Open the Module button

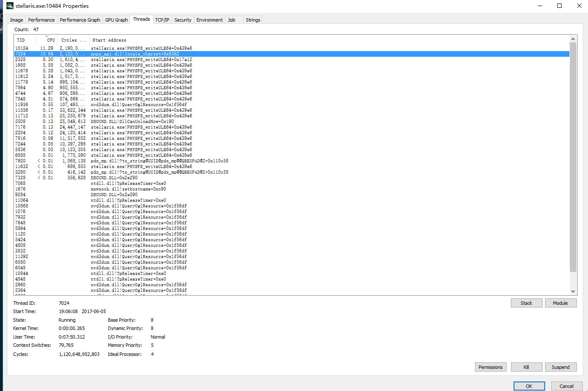pos(560,303)
